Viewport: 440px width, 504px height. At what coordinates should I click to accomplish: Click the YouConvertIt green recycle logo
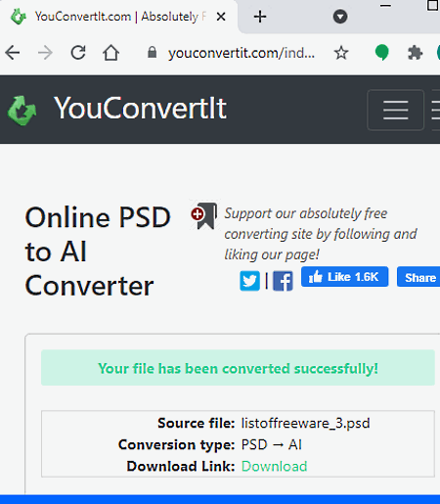click(x=22, y=111)
